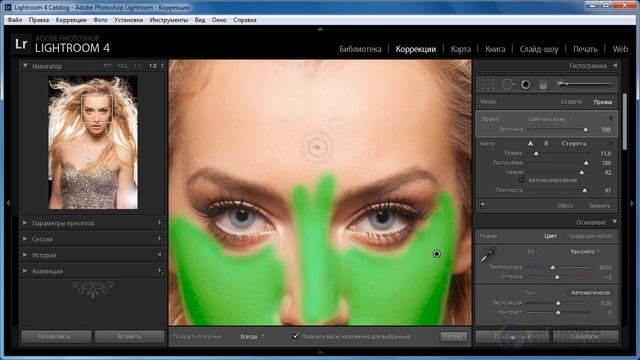
Task: Open the Эффект preset dropdown
Action: tap(551, 119)
